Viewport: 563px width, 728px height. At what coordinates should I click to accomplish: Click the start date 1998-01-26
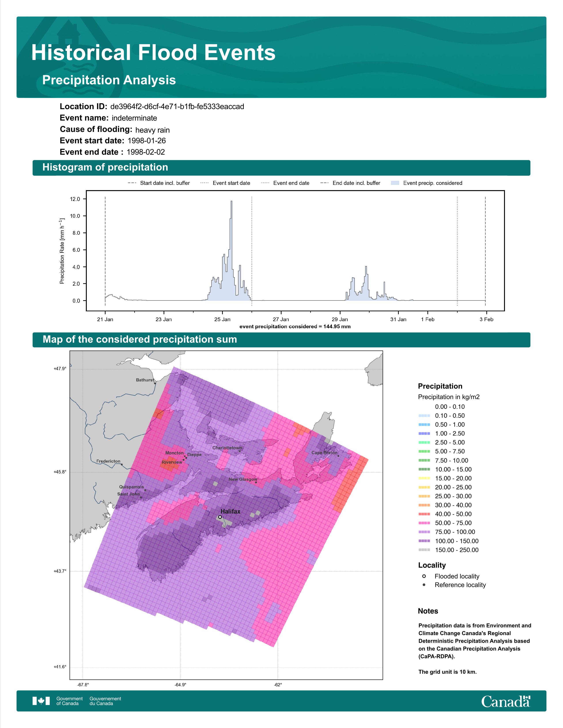pos(147,141)
